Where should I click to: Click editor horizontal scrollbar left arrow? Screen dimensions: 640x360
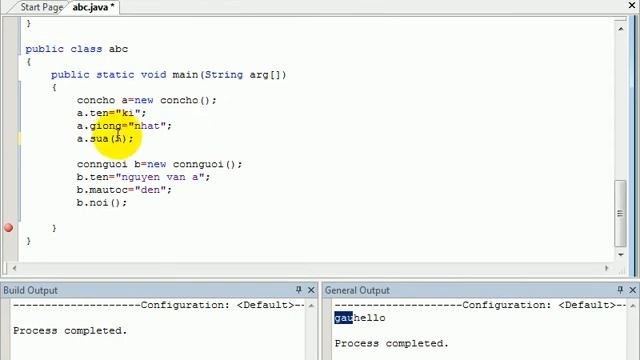tap(14, 268)
